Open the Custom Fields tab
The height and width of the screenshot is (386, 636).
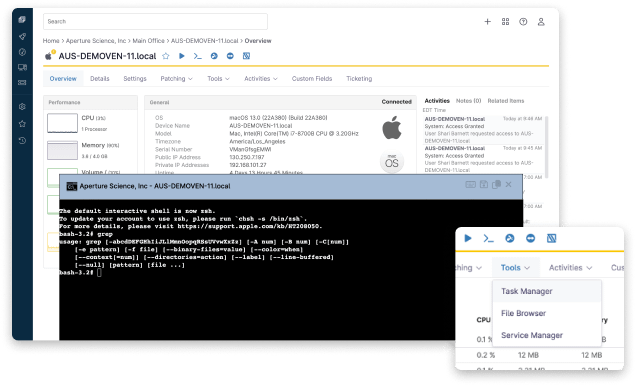tap(312, 79)
